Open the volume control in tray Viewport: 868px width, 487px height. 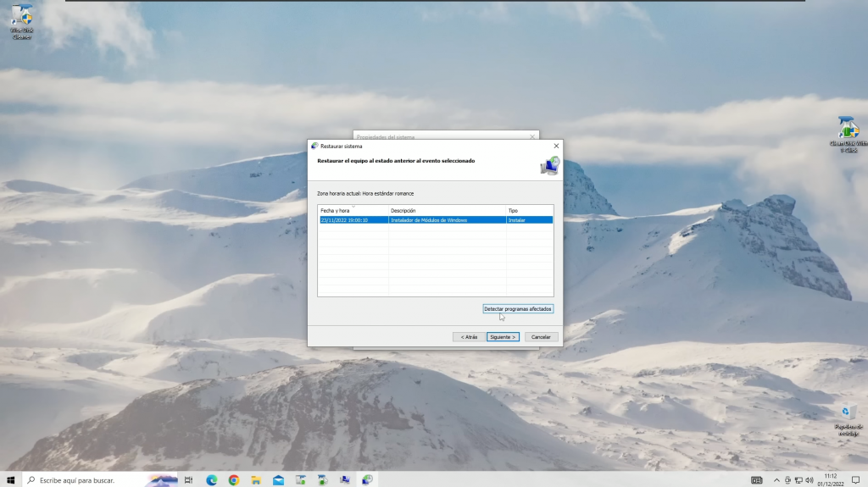(x=810, y=480)
